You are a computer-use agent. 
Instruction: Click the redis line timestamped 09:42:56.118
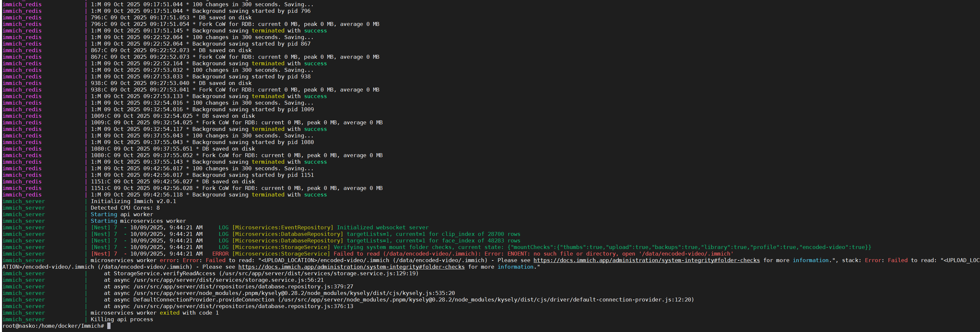[x=209, y=195]
